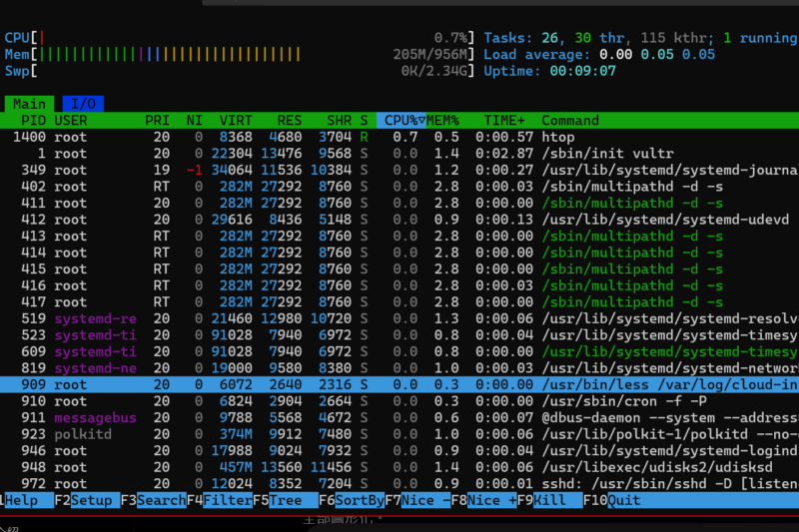
Task: Click the Tasks summary line
Action: click(640, 38)
